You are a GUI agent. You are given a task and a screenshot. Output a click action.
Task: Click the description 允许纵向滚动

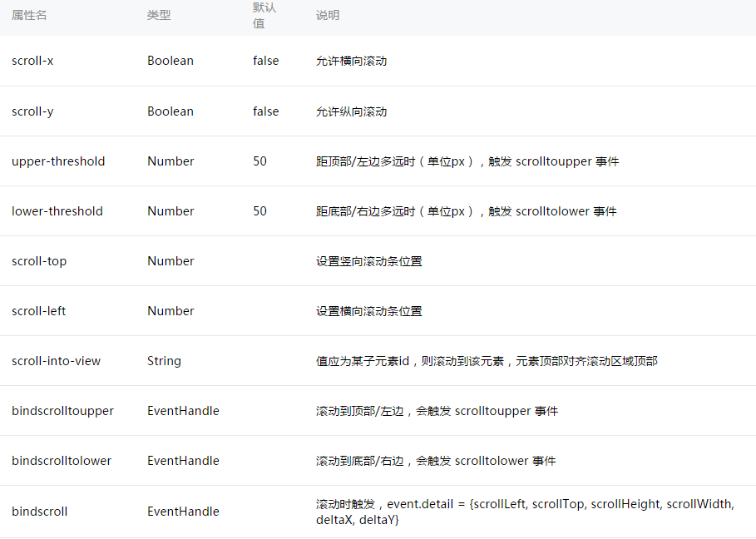(352, 111)
